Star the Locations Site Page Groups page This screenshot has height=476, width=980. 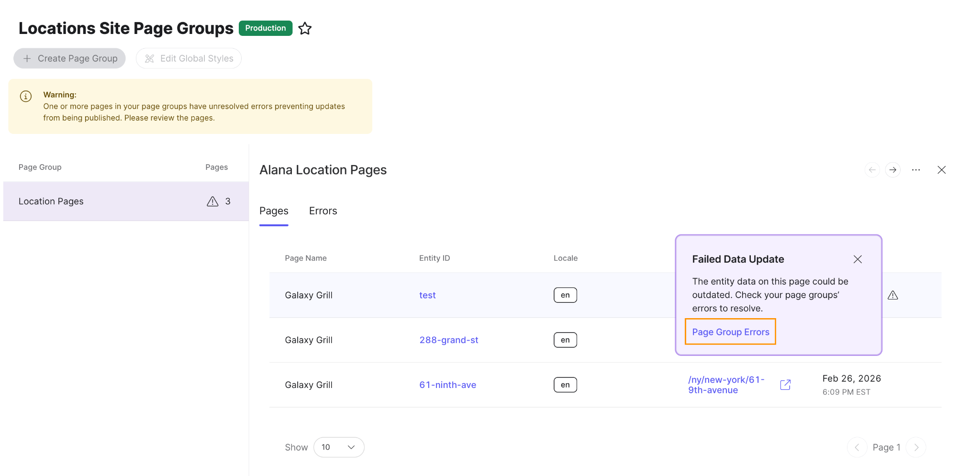(x=305, y=29)
